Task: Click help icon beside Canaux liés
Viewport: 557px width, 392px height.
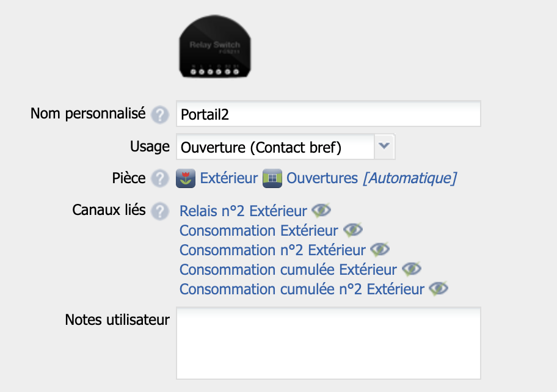Action: coord(159,211)
